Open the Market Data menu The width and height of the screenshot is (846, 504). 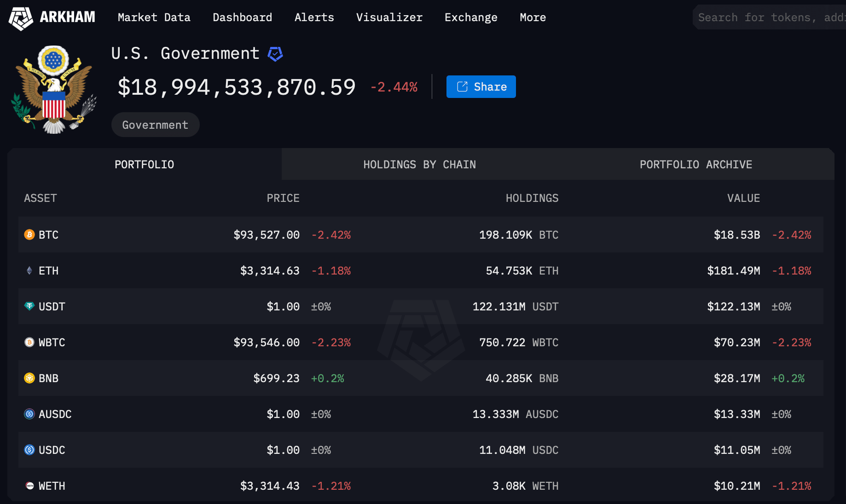(x=154, y=17)
